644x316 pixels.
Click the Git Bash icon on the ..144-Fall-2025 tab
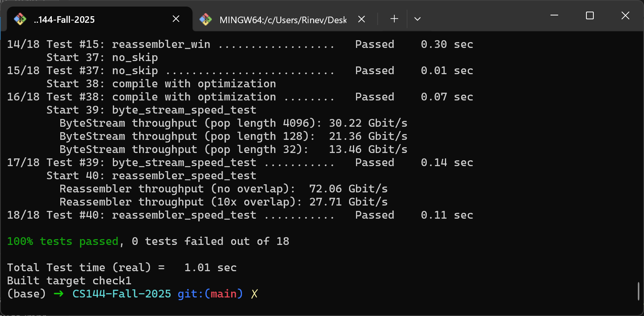click(x=20, y=19)
